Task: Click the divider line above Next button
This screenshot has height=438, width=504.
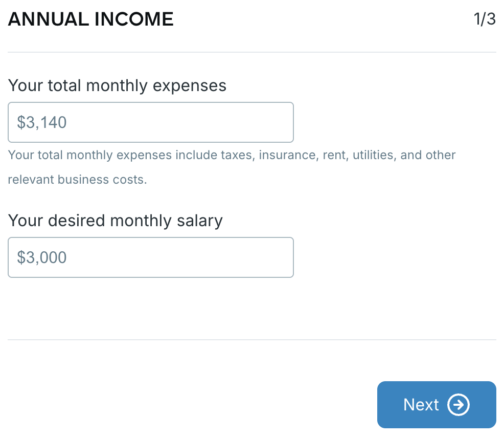Action: click(x=252, y=340)
